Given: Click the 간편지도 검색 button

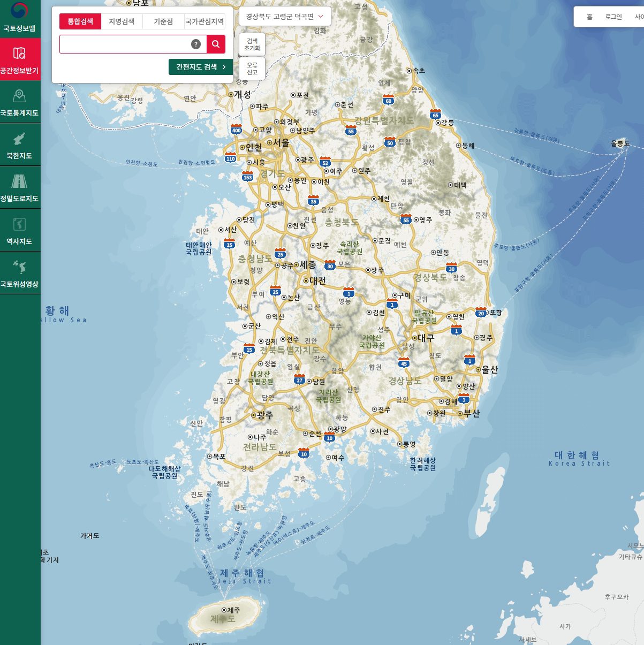Looking at the screenshot, I should [x=201, y=67].
